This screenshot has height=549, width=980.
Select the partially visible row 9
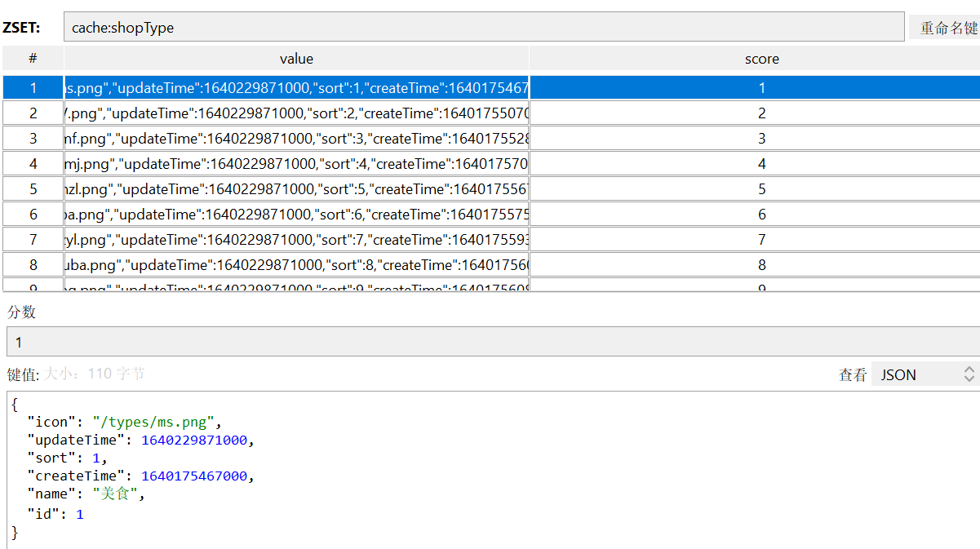pos(491,285)
